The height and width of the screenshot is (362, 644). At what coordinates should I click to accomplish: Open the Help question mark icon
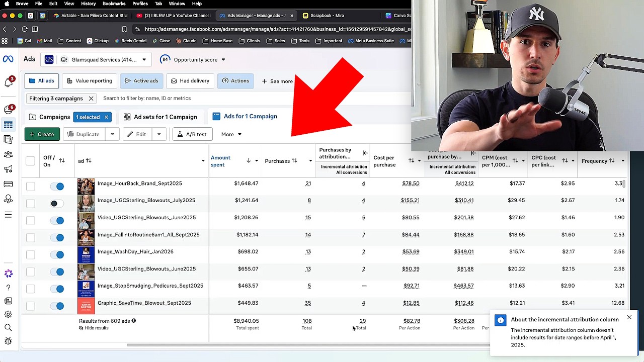(x=8, y=288)
